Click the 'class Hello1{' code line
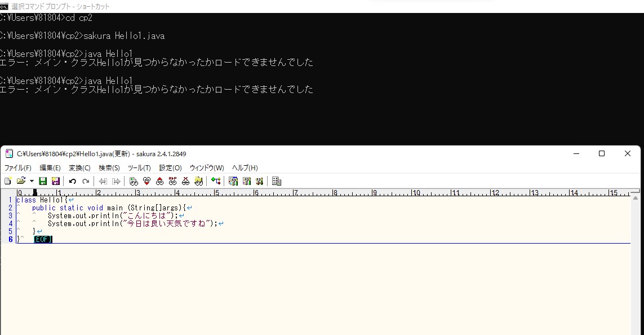The width and height of the screenshot is (644, 335). pyautogui.click(x=42, y=200)
